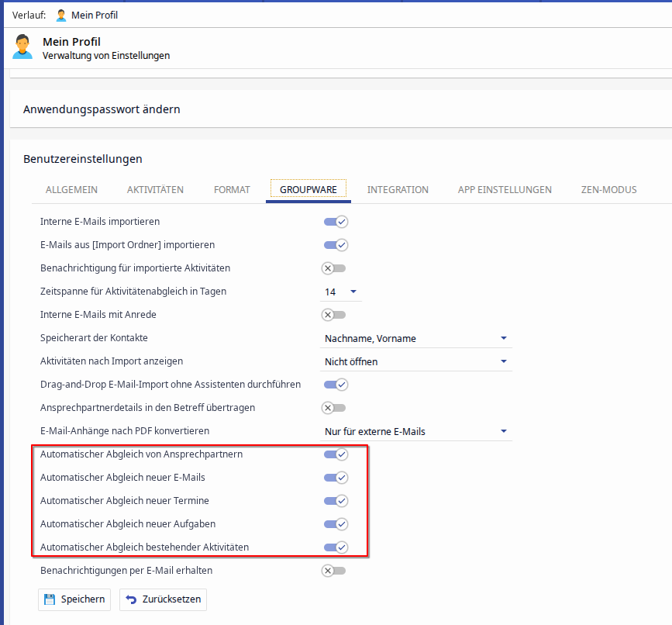Expand the Anwendungspasswort ändern section
Screen dimensions: 672x625
[102, 109]
